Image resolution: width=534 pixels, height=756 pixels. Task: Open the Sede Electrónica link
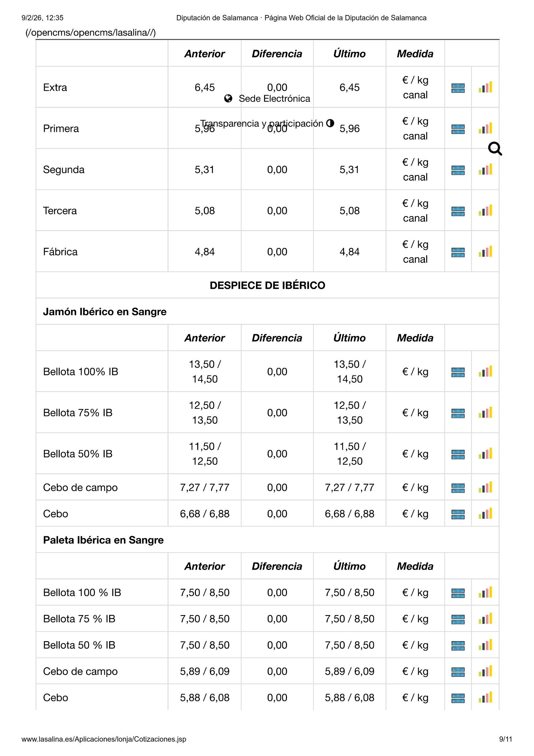274,99
